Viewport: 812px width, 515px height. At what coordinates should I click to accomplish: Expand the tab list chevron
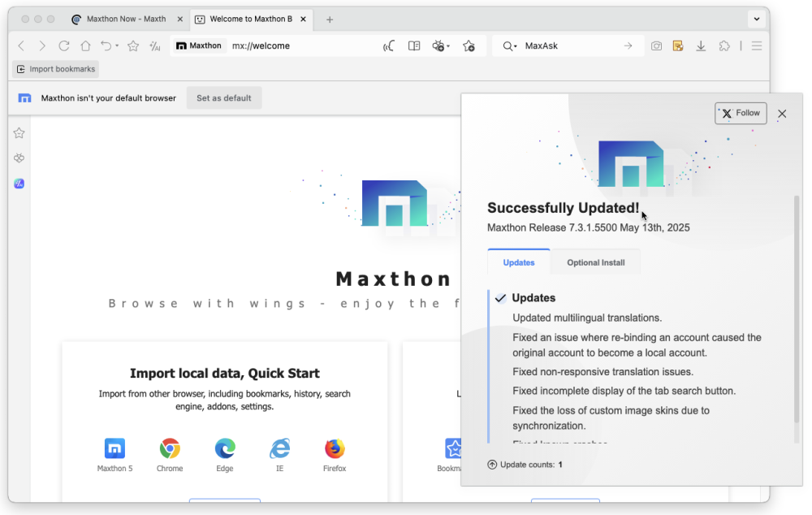757,19
